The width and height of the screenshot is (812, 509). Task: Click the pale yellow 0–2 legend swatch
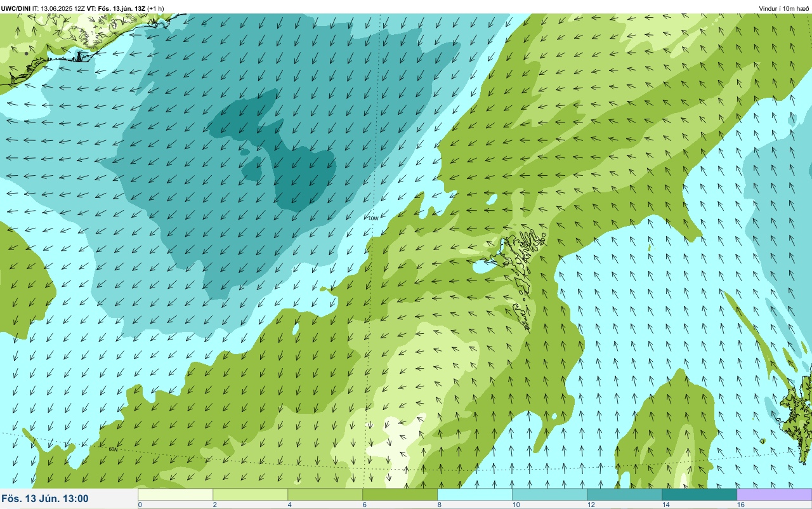tap(176, 494)
